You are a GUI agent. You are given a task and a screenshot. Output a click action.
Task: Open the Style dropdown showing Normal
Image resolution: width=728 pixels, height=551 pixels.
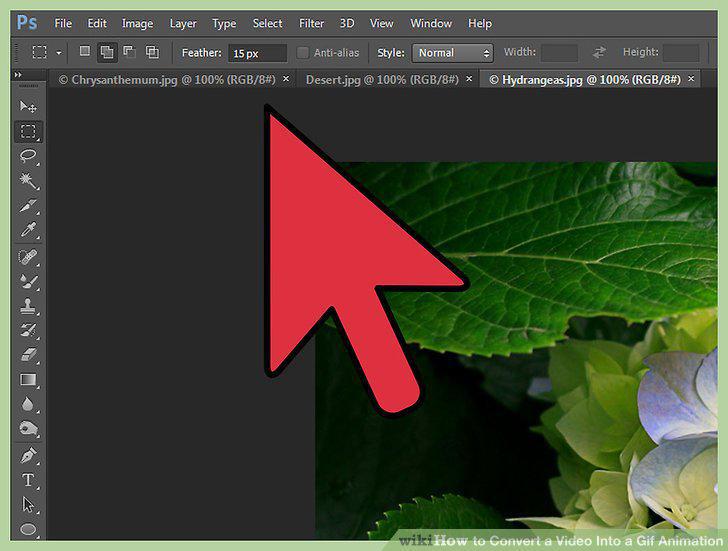point(452,53)
